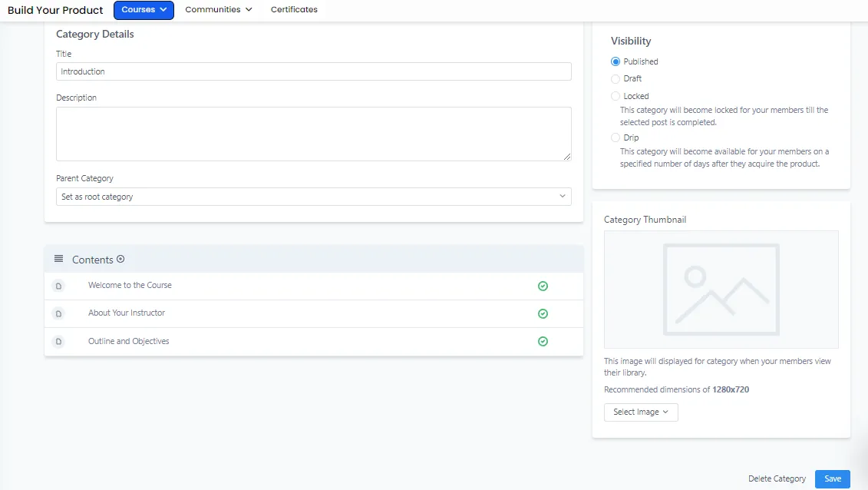The width and height of the screenshot is (868, 490).
Task: Click Delete Category
Action: click(x=777, y=478)
